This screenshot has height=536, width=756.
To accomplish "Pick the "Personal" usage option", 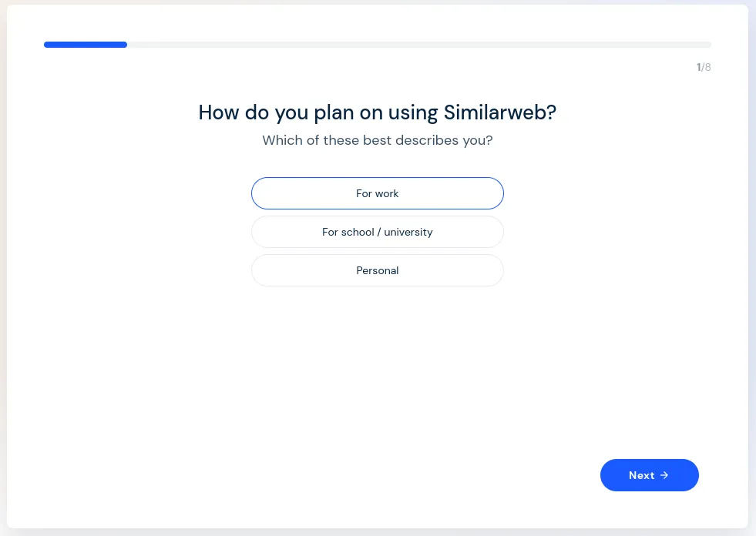I will pos(378,270).
